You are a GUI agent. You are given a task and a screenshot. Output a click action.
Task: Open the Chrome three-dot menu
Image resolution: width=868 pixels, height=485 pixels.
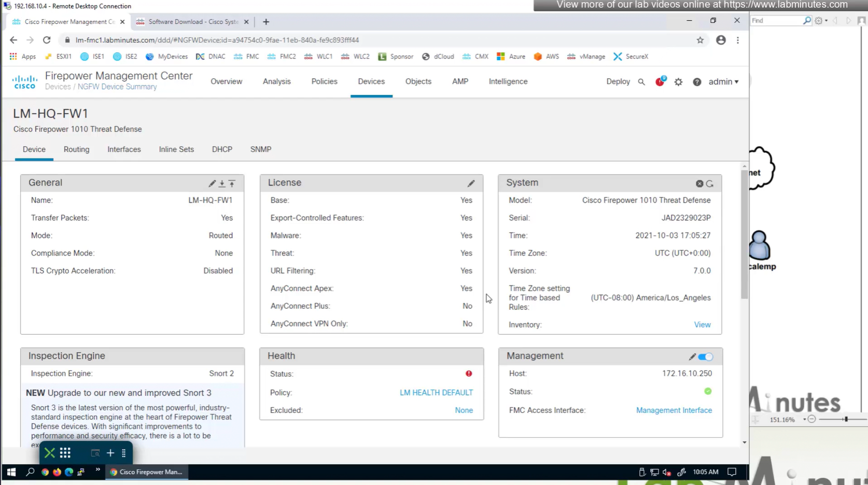[738, 40]
